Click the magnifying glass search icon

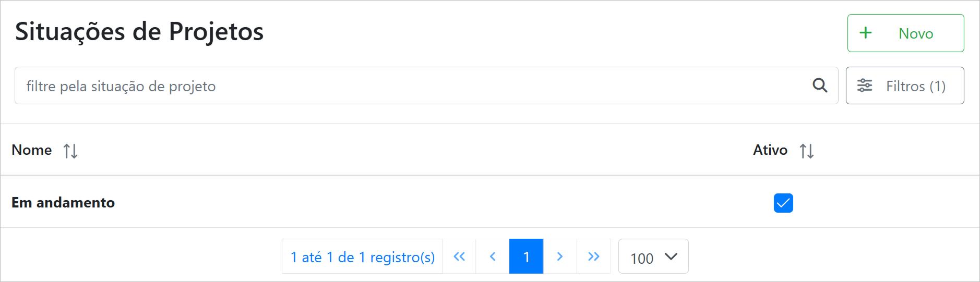click(820, 85)
